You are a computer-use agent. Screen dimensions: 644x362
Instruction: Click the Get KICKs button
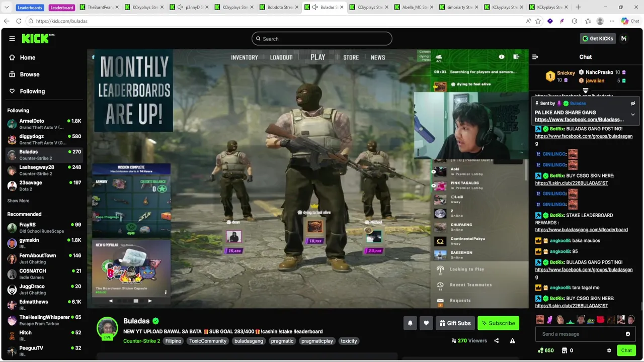(598, 39)
